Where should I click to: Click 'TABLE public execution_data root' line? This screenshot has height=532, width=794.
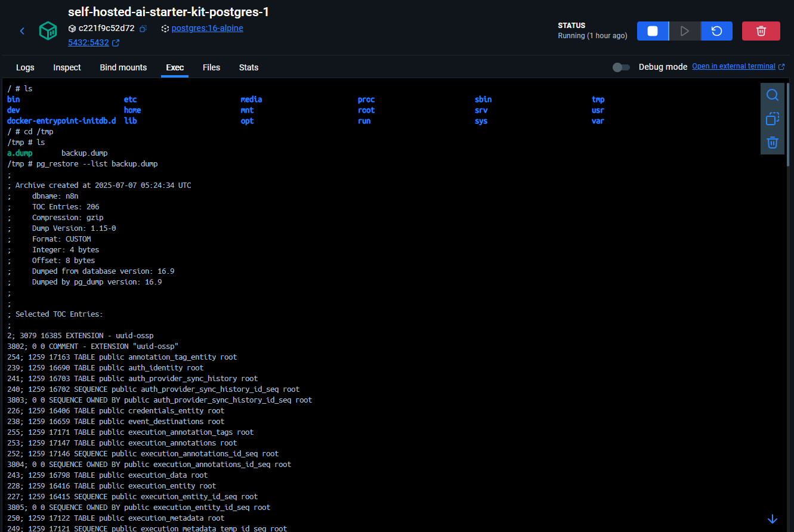[107, 475]
